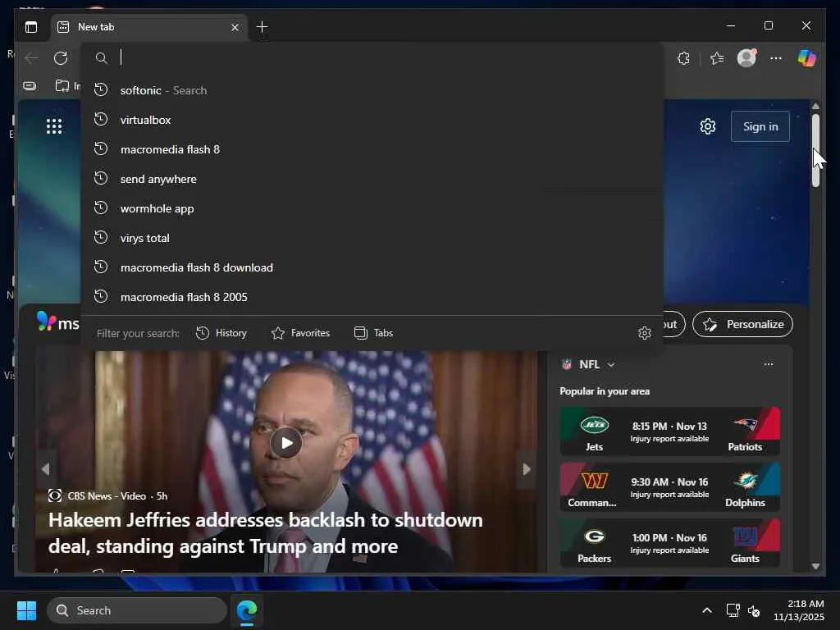Click the scrollbar down arrow
This screenshot has width=840, height=630.
815,566
